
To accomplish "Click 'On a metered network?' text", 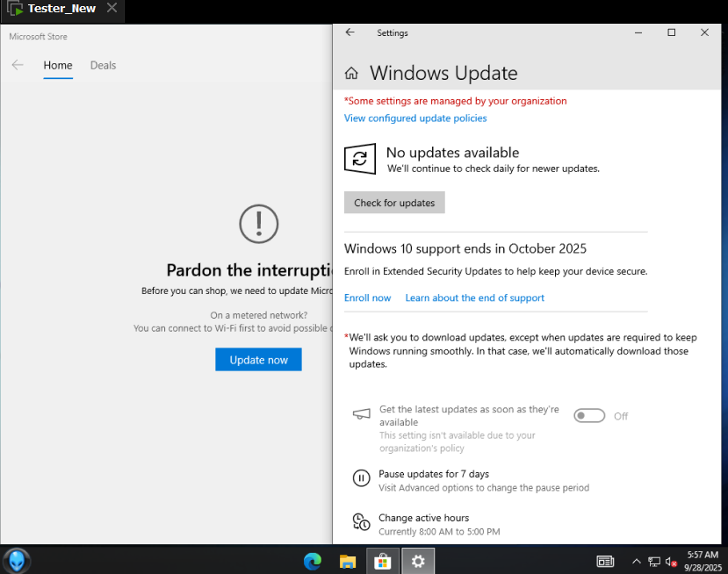I will [258, 316].
